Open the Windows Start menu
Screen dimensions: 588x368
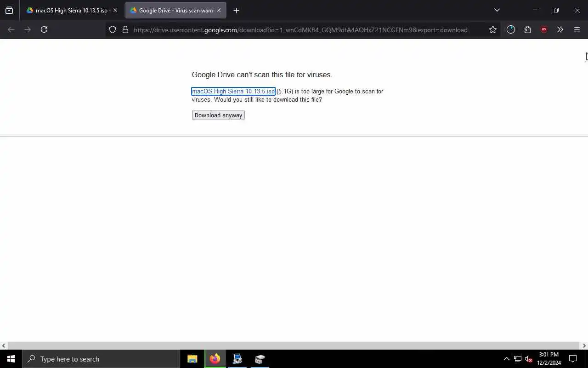[x=11, y=359]
